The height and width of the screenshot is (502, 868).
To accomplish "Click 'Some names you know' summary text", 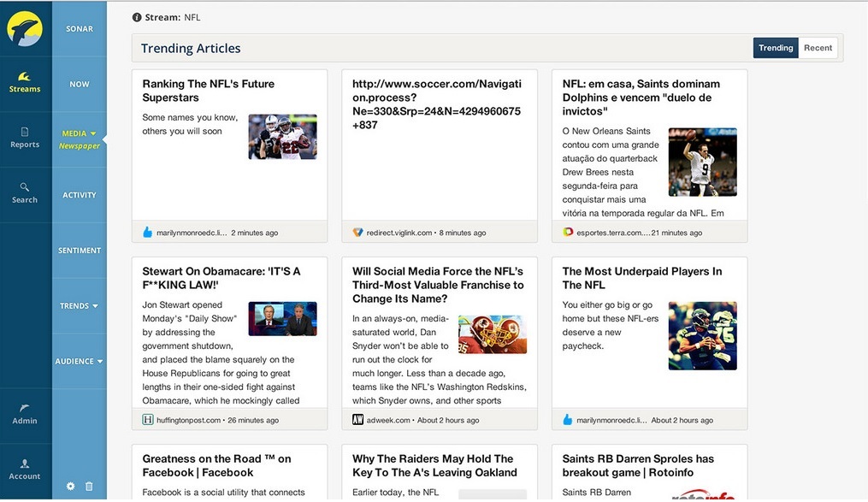I will tap(190, 124).
